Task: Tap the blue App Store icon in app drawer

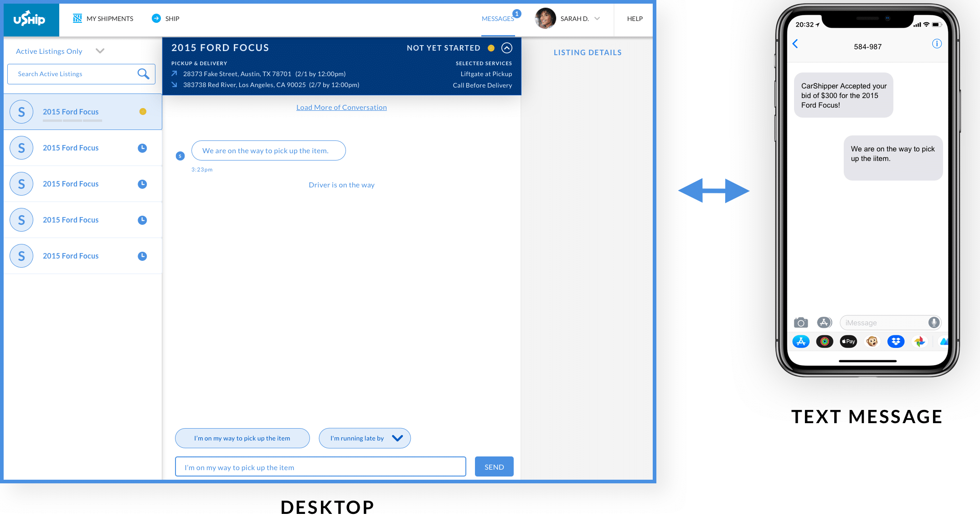Action: (801, 342)
